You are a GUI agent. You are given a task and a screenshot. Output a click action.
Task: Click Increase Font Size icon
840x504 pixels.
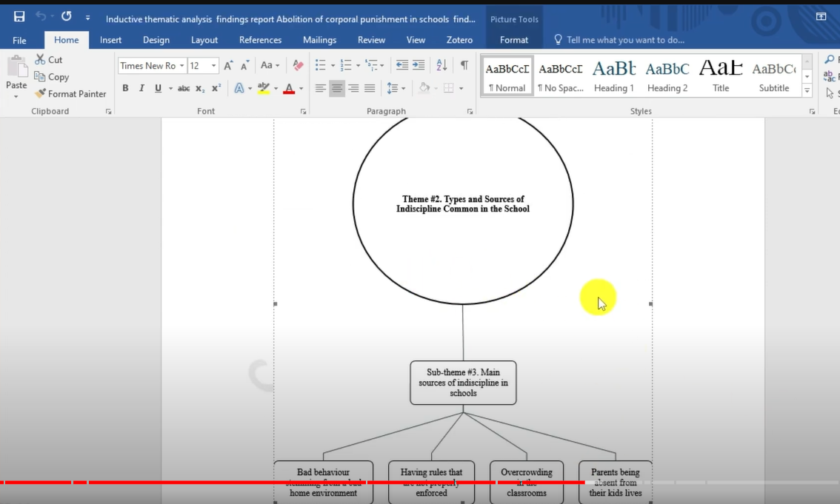[x=228, y=66]
